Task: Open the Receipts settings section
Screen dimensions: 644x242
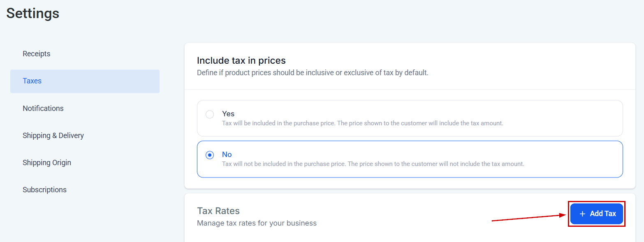Action: [37, 54]
